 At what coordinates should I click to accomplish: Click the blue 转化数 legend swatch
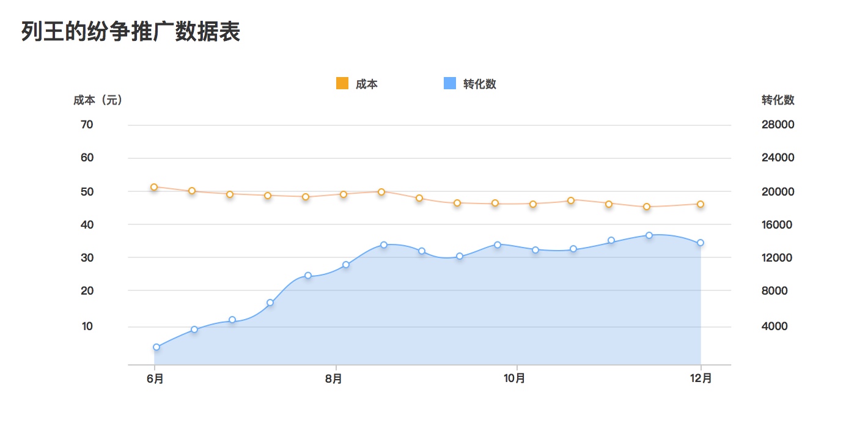450,84
